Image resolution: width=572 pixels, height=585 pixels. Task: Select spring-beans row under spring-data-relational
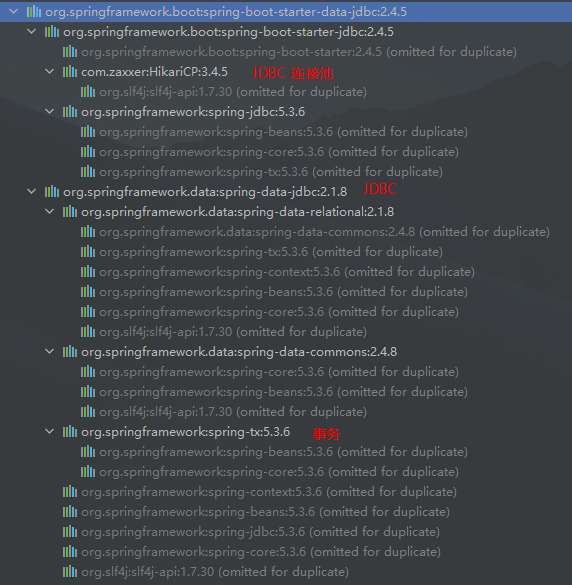click(283, 292)
